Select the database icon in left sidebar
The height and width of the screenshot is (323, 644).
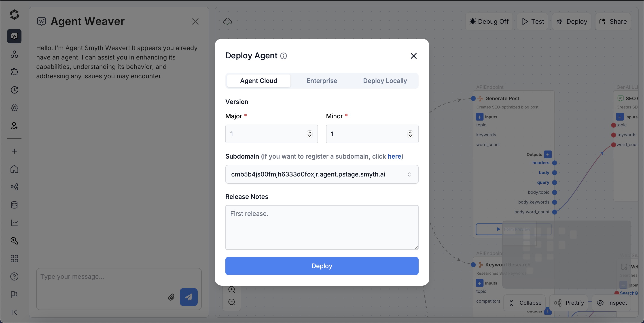(14, 205)
